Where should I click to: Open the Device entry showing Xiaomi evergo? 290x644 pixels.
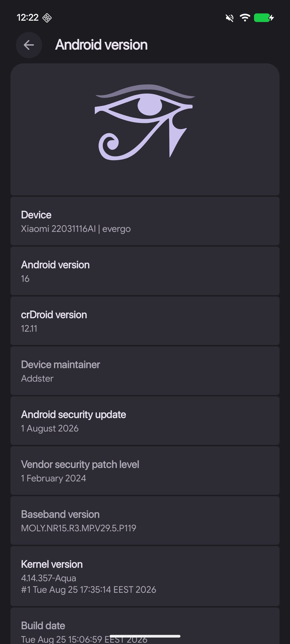(x=145, y=221)
